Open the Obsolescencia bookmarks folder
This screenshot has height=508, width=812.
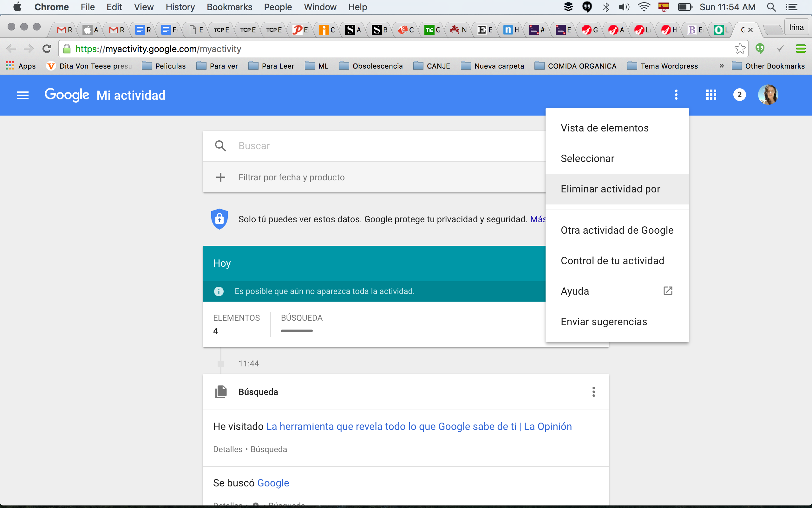click(371, 66)
